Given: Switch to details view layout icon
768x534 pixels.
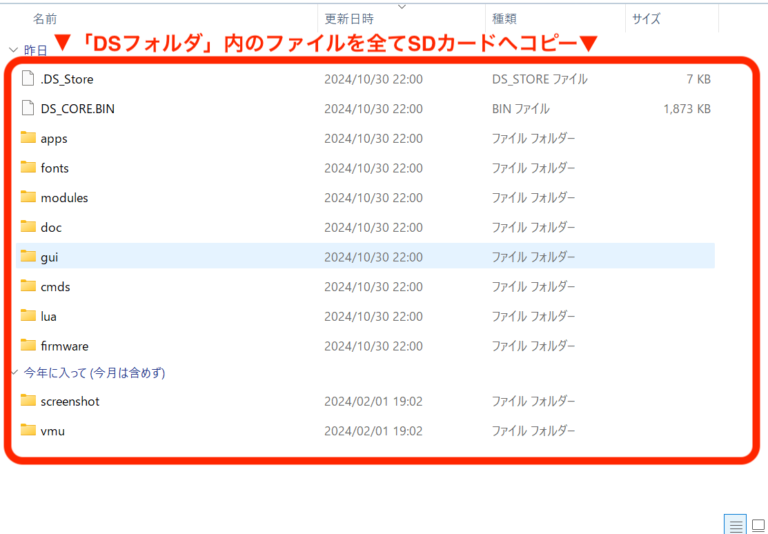Looking at the screenshot, I should (x=735, y=525).
